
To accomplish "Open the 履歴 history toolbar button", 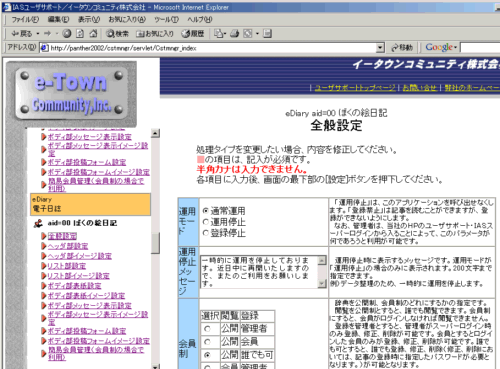I will click(x=193, y=34).
